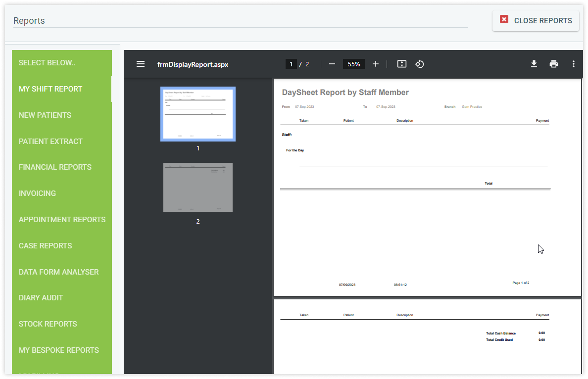
Task: Open the PDF viewer more actions menu
Action: (x=573, y=64)
